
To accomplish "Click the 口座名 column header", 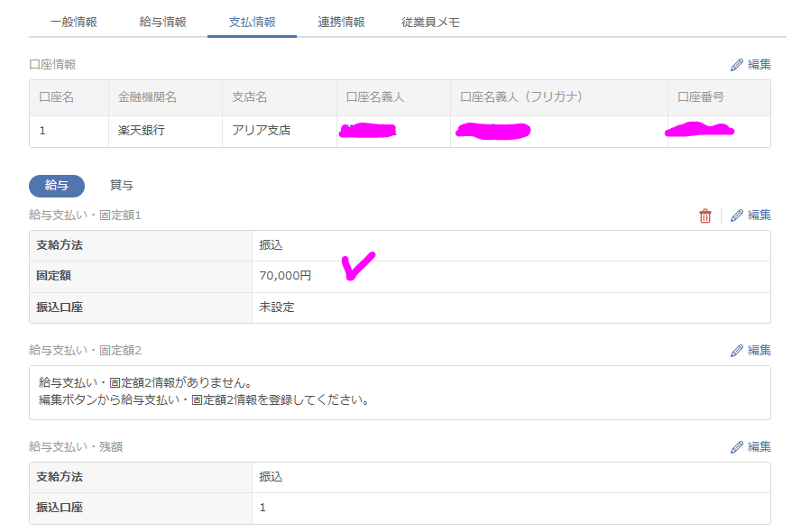I will coord(56,97).
